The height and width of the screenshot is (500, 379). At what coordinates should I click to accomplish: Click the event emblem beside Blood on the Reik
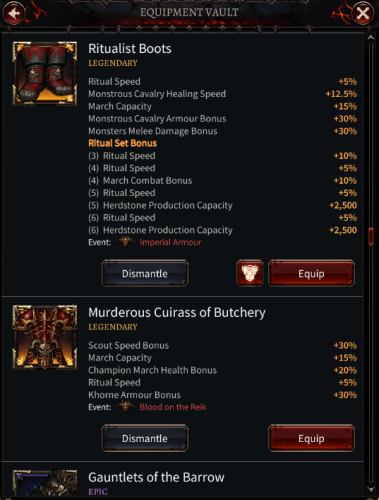point(125,406)
